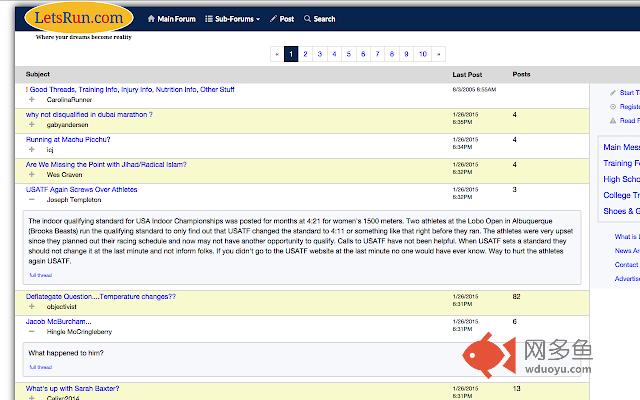Image resolution: width=640 pixels, height=400 pixels.
Task: Click the Read warning icon in the sidebar
Action: (612, 120)
